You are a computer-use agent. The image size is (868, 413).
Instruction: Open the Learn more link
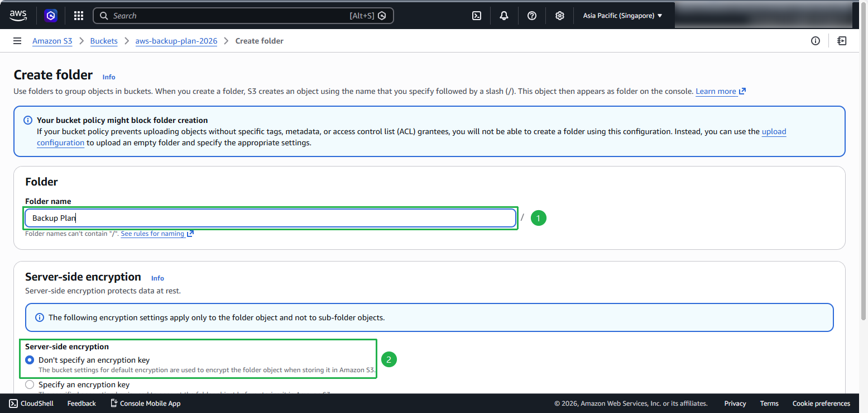coord(716,91)
